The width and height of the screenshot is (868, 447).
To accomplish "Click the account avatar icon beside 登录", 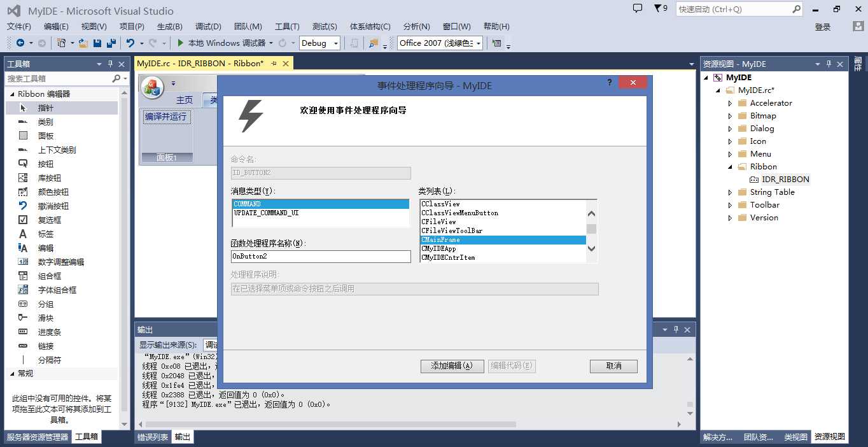I will (858, 26).
